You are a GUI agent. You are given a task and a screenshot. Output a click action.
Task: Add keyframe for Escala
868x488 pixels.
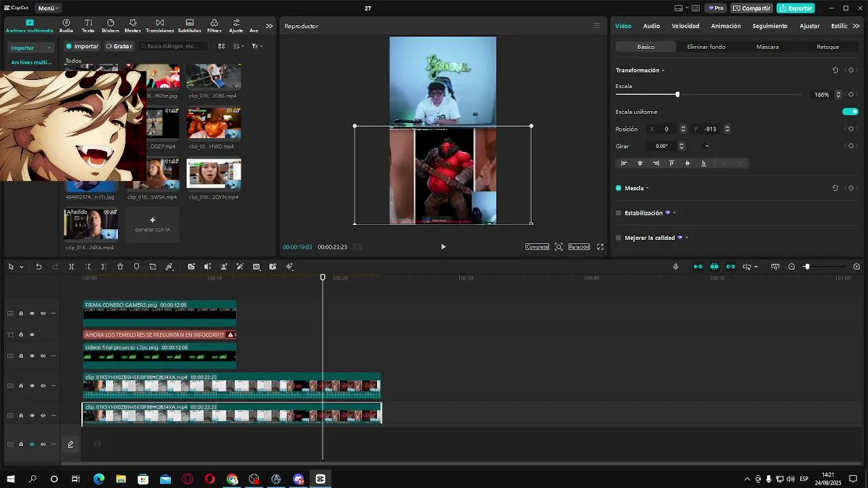[851, 94]
